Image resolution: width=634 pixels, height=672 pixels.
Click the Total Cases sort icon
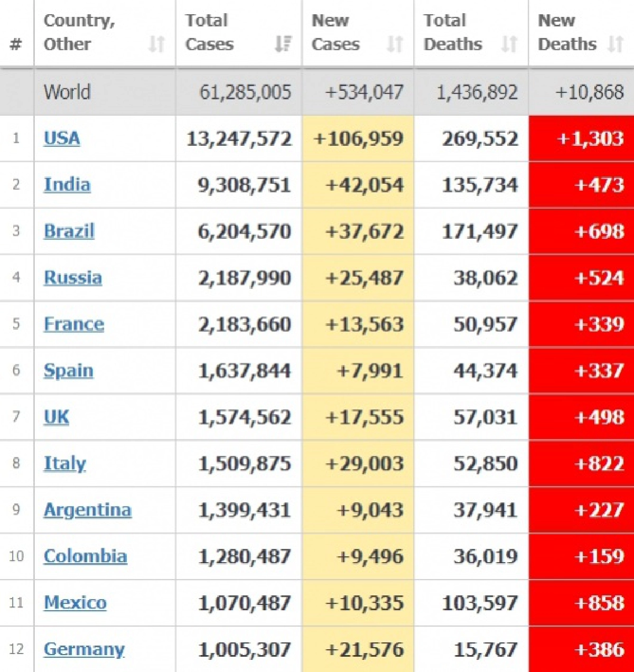[x=283, y=44]
